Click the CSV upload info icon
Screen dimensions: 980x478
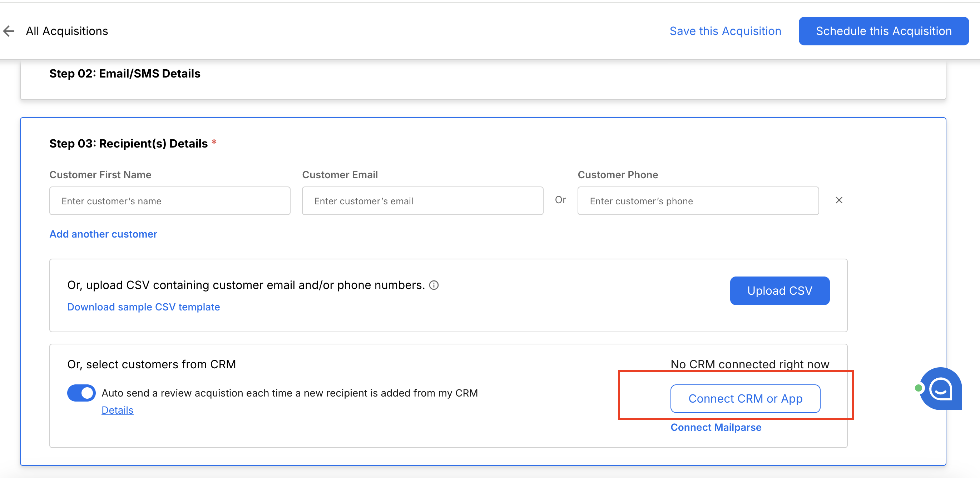(x=434, y=285)
